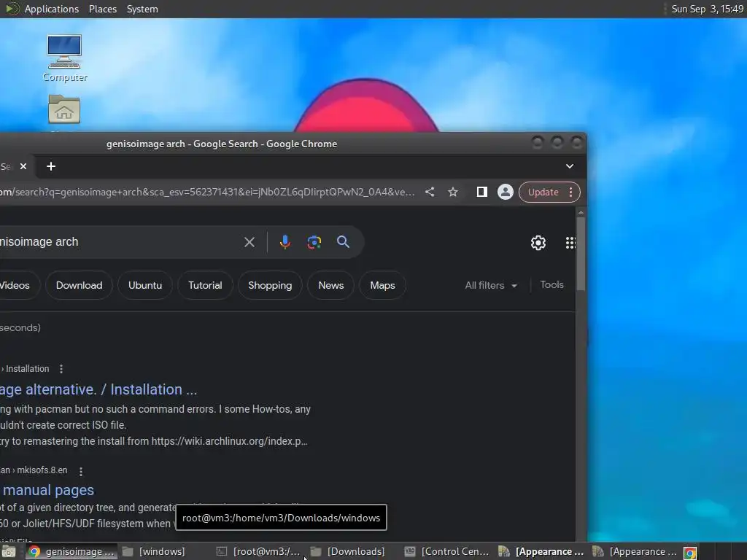This screenshot has height=560, width=747.
Task: Click the Chrome Update button
Action: (543, 192)
